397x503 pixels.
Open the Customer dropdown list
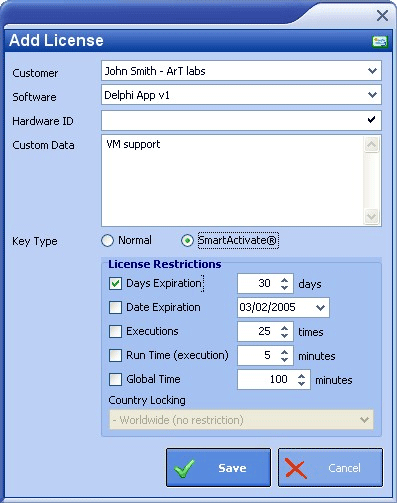tap(372, 71)
